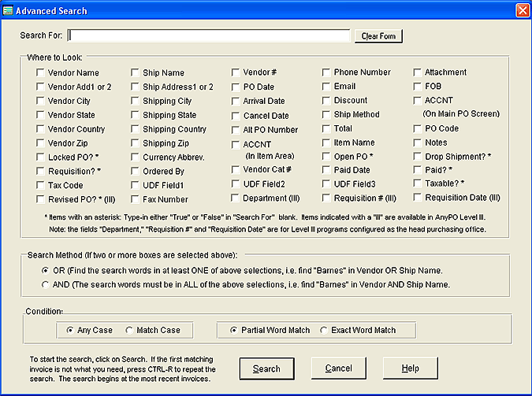
Task: Tick the Shipping City checkbox
Action: pyautogui.click(x=135, y=101)
